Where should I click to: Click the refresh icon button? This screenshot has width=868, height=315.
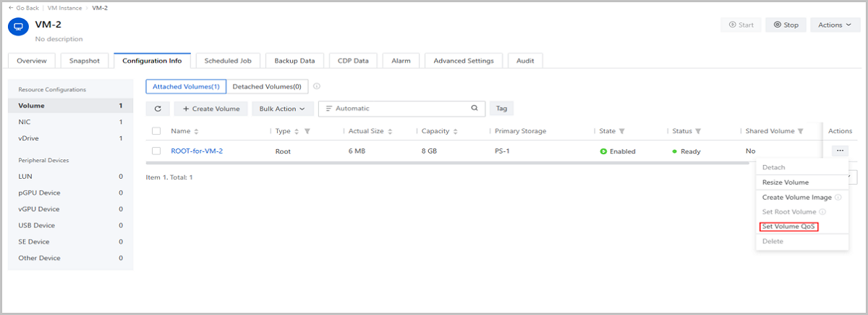pos(158,109)
